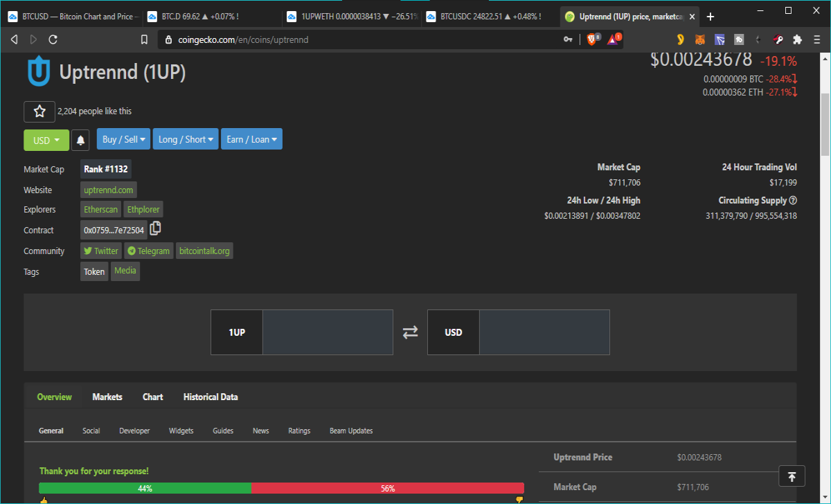831x504 pixels.
Task: Open the Historical Data tab
Action: pos(211,397)
